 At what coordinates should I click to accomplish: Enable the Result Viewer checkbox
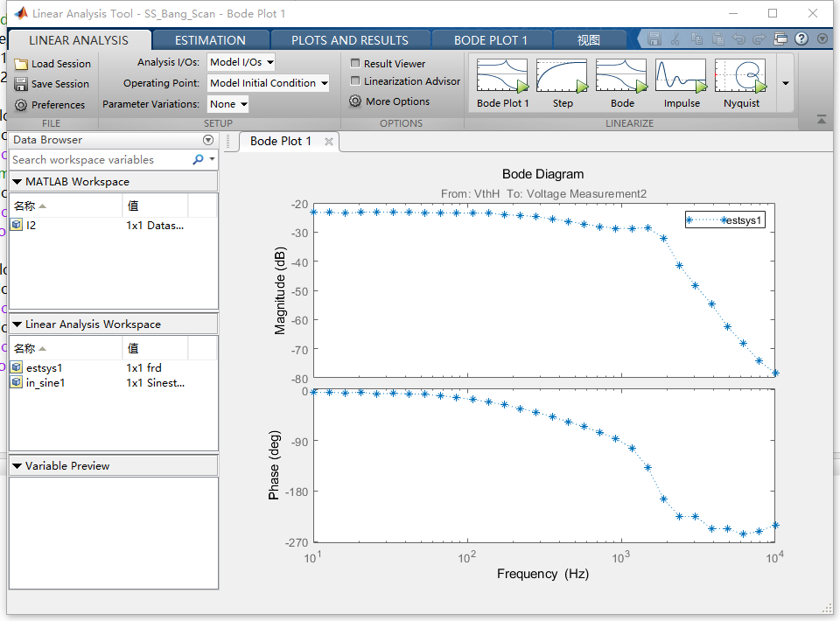pos(358,63)
